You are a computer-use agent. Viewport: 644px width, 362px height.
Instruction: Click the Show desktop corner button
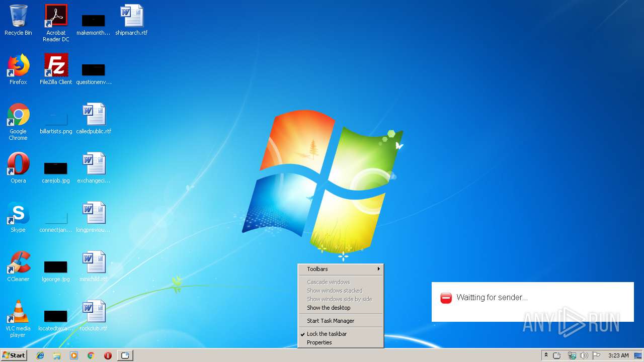[638, 355]
